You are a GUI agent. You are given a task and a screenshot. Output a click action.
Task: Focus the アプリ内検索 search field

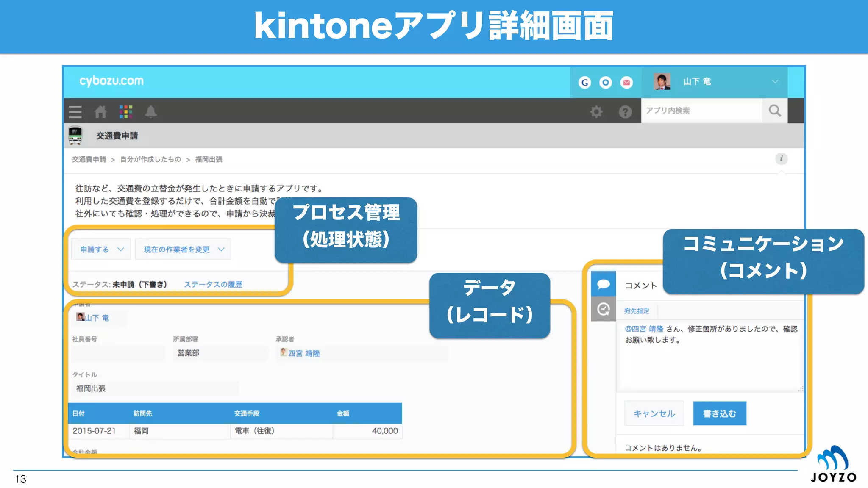(702, 111)
